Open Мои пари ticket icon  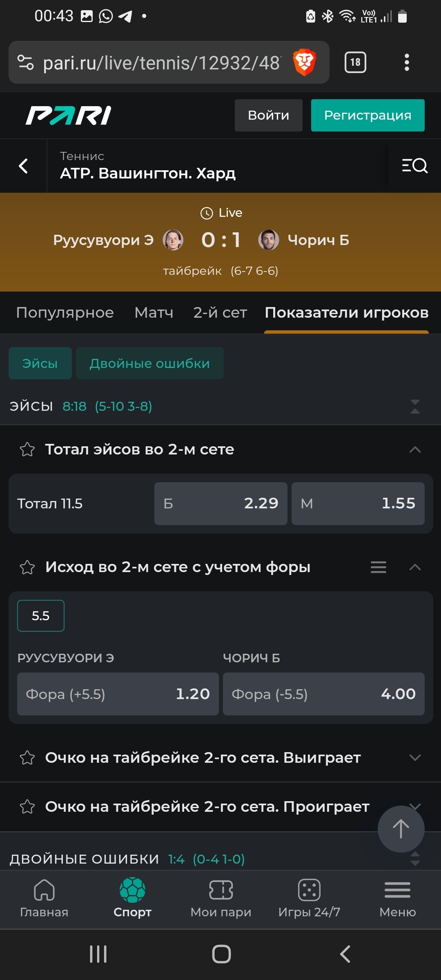[x=221, y=890]
